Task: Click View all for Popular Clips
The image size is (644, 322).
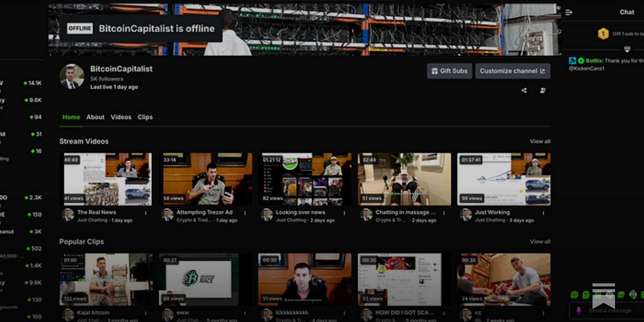Action: 540,242
